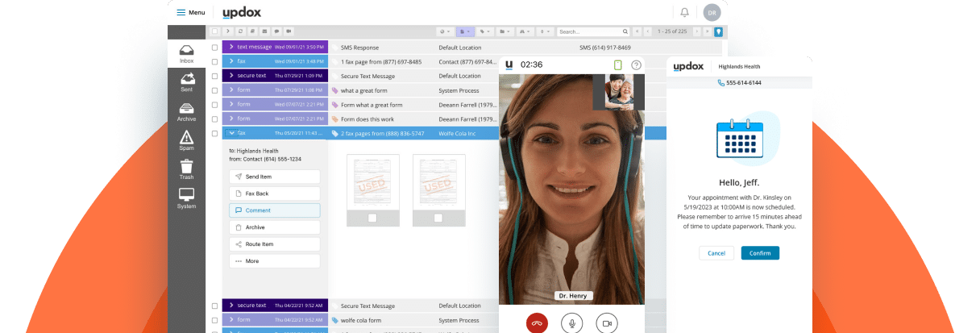Go to the previous page of results

pyautogui.click(x=647, y=31)
